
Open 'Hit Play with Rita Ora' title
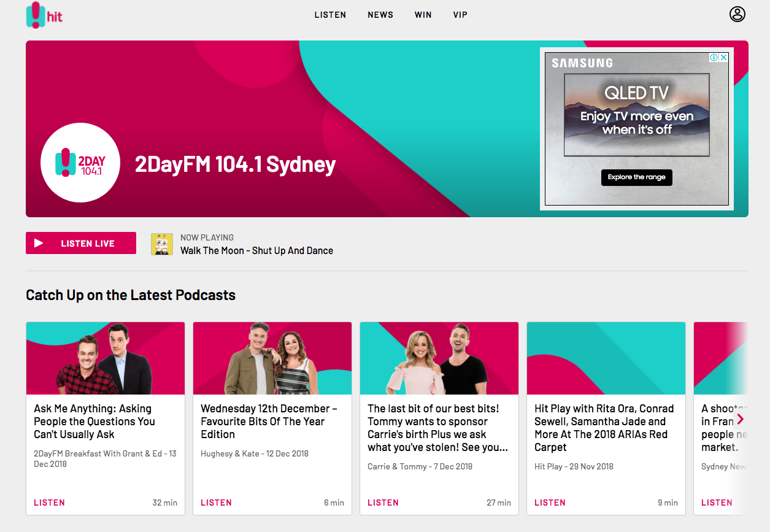click(604, 428)
